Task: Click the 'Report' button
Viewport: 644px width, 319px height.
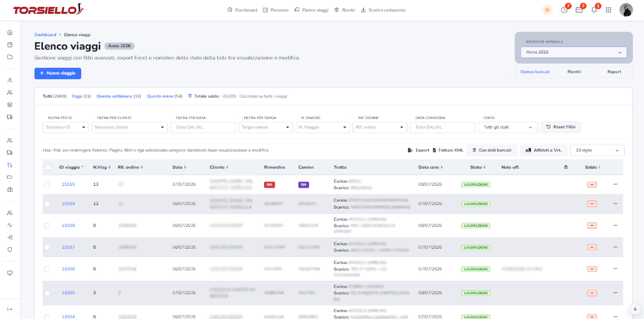Action: [614, 72]
